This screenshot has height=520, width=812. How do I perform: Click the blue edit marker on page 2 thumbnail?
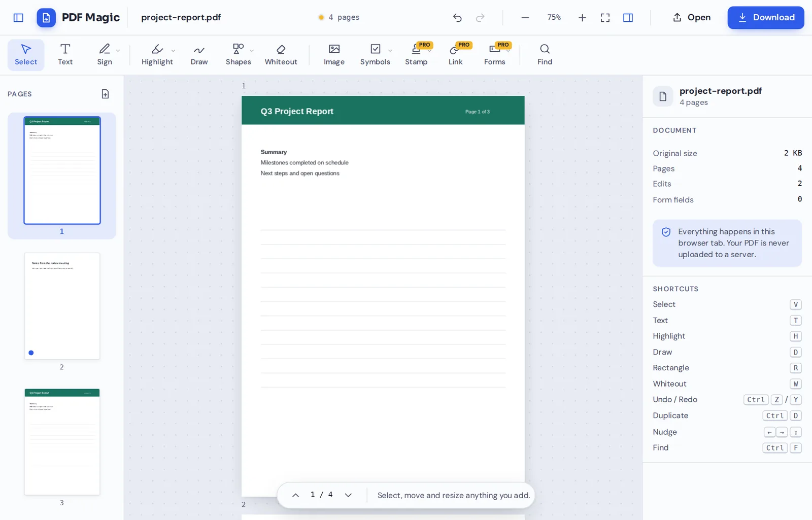coord(31,353)
